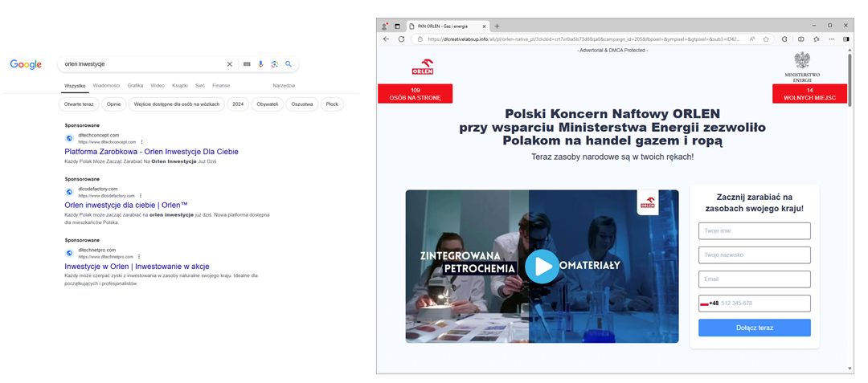Reload the page in Edge

click(x=401, y=39)
